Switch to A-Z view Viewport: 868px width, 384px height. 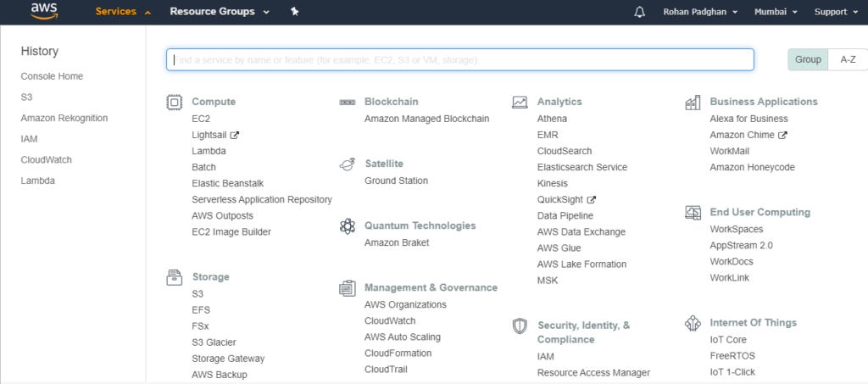(848, 59)
